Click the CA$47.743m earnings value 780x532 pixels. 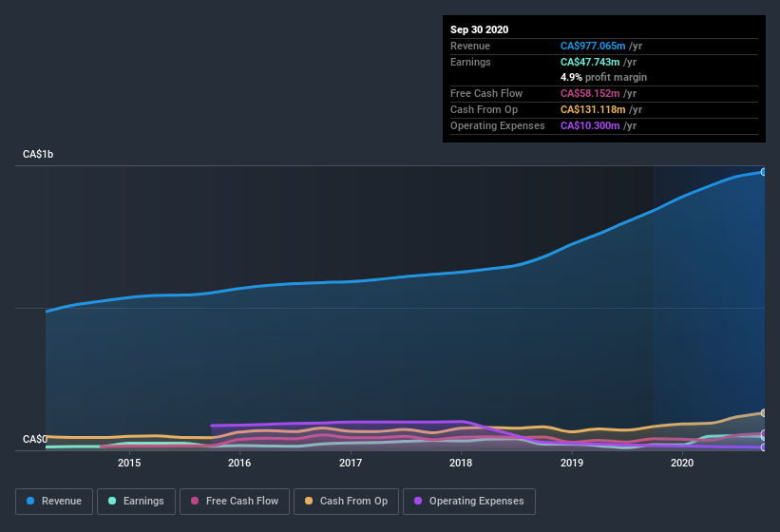click(x=590, y=62)
